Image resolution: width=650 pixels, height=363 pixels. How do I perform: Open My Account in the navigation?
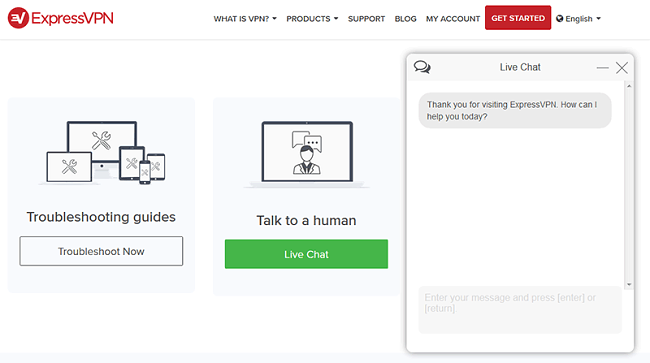click(x=453, y=19)
